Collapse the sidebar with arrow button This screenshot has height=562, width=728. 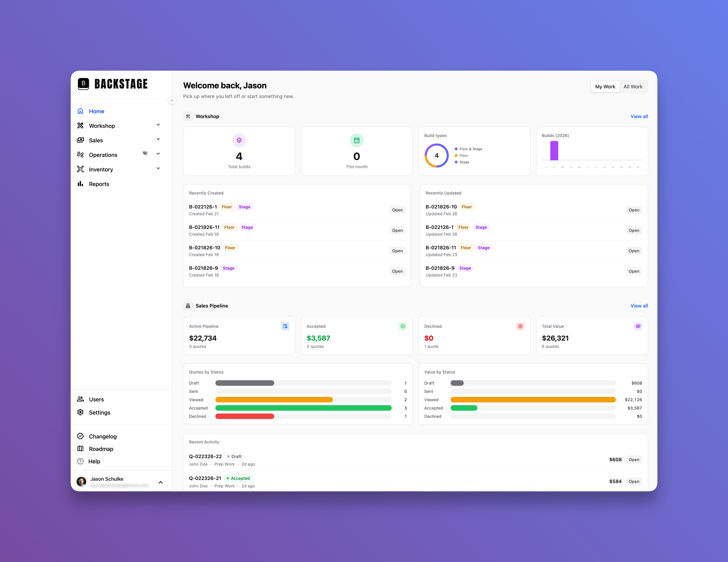172,100
